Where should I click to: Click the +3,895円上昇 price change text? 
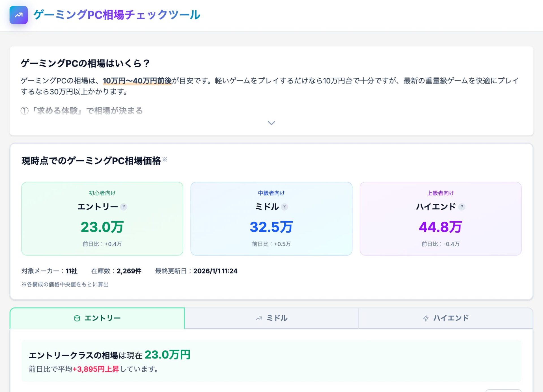(x=96, y=369)
